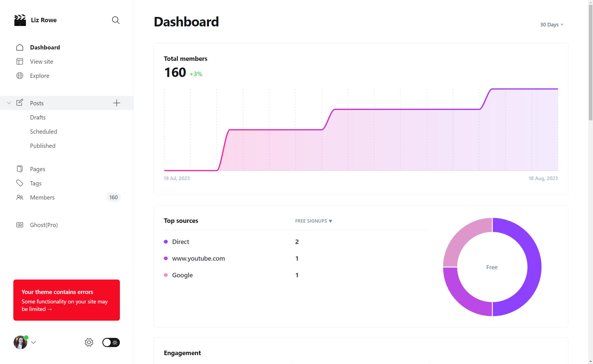
Task: Open Posts menu item
Action: pyautogui.click(x=37, y=103)
